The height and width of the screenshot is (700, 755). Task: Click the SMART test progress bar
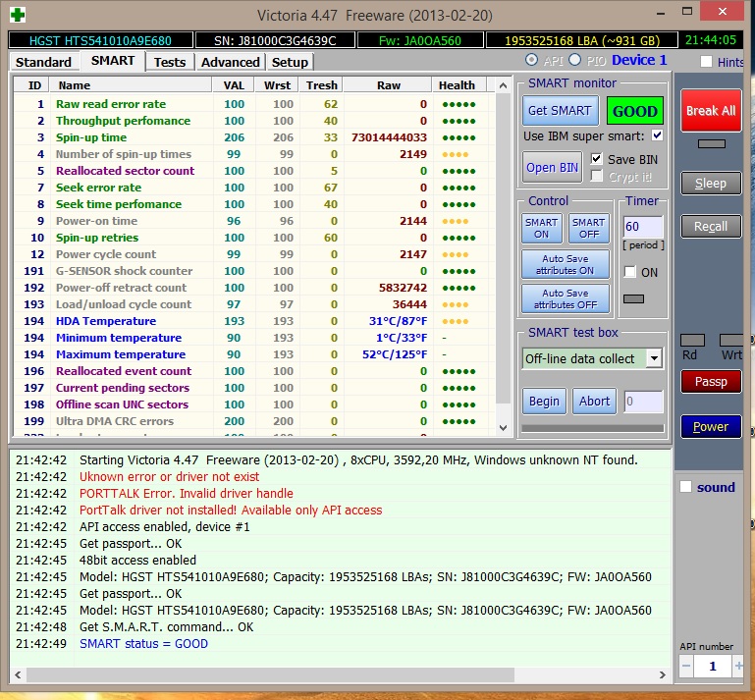point(592,428)
